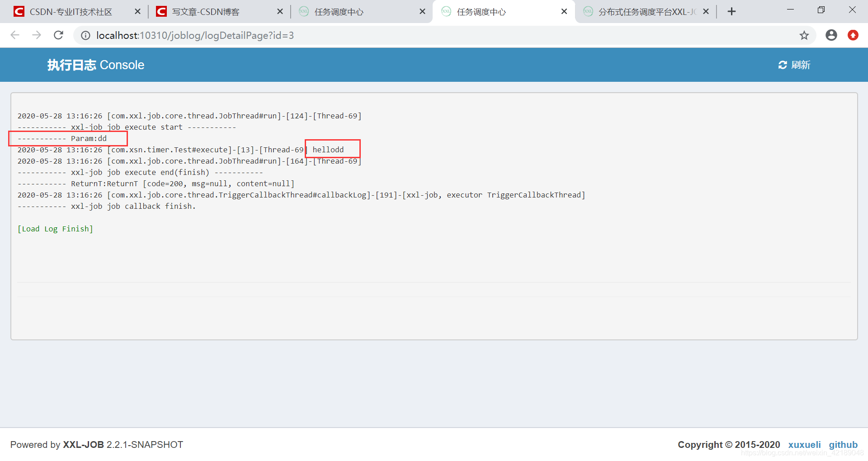
Task: Click the 'ReturnT [code=200, msg=null, content=null]' line
Action: pos(156,184)
